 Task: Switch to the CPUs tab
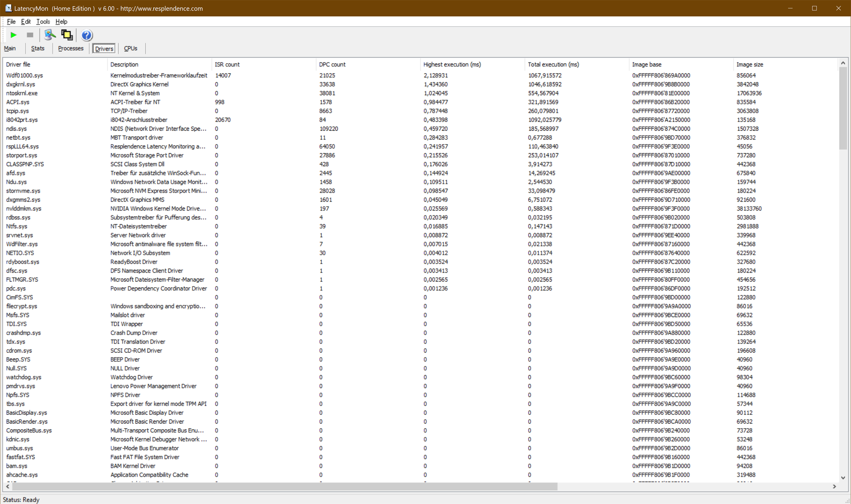click(130, 48)
